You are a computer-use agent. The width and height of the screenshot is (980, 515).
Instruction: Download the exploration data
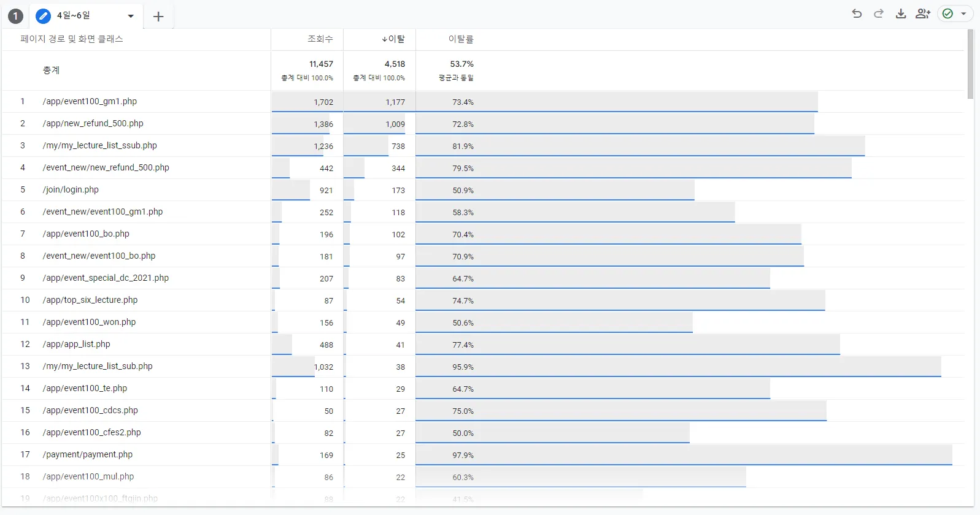(901, 13)
